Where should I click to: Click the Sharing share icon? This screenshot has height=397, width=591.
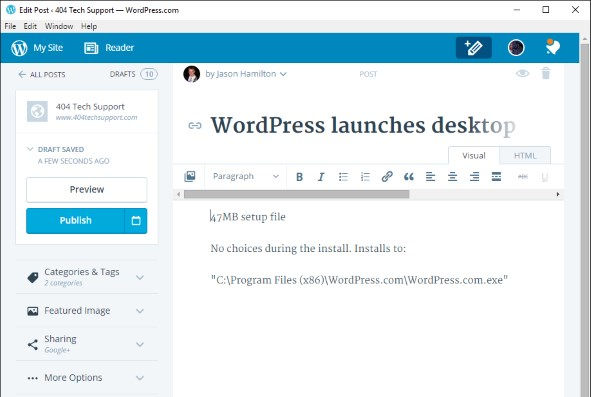click(x=33, y=344)
